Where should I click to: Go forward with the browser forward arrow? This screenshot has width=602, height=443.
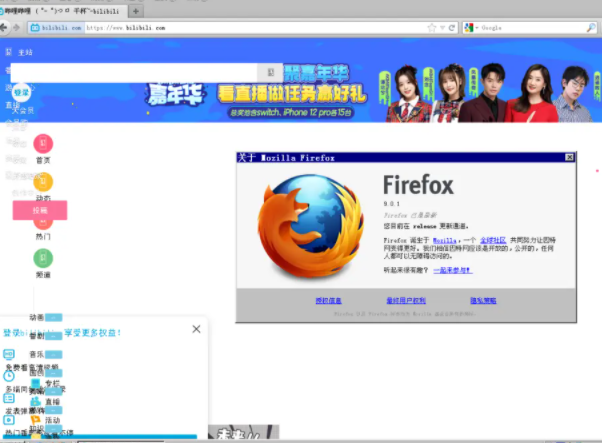pyautogui.click(x=17, y=28)
